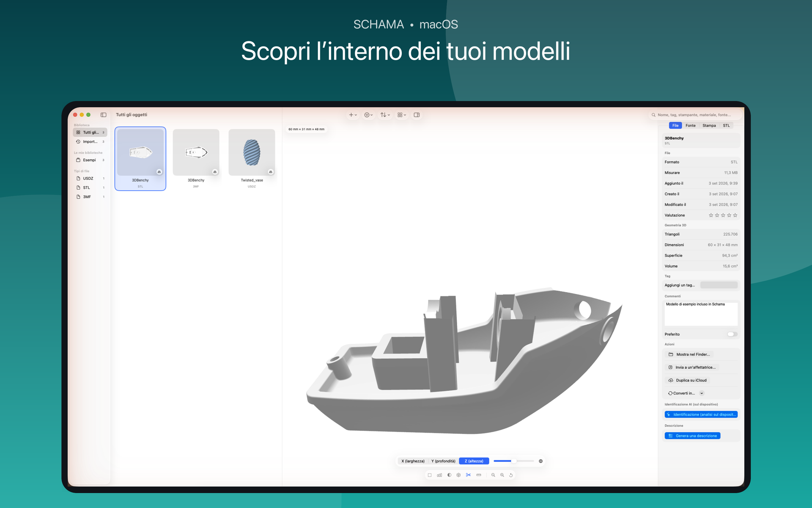Focus the search field Nome, tag, stampante
The image size is (812, 508).
[696, 115]
